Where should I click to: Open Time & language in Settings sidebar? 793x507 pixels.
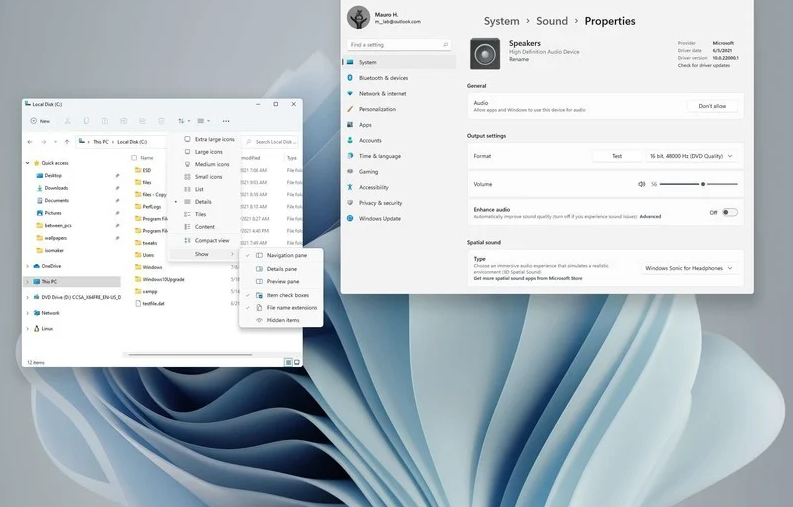(x=399, y=156)
